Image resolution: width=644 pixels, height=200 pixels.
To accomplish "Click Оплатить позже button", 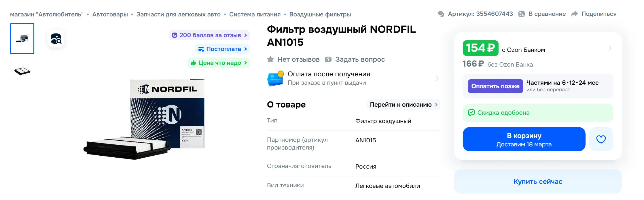I will (495, 86).
